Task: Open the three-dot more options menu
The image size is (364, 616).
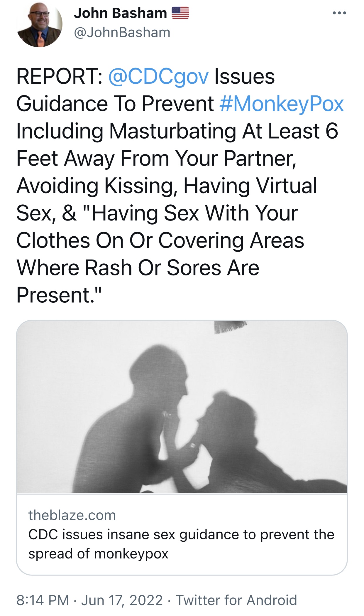Action: pos(339,13)
